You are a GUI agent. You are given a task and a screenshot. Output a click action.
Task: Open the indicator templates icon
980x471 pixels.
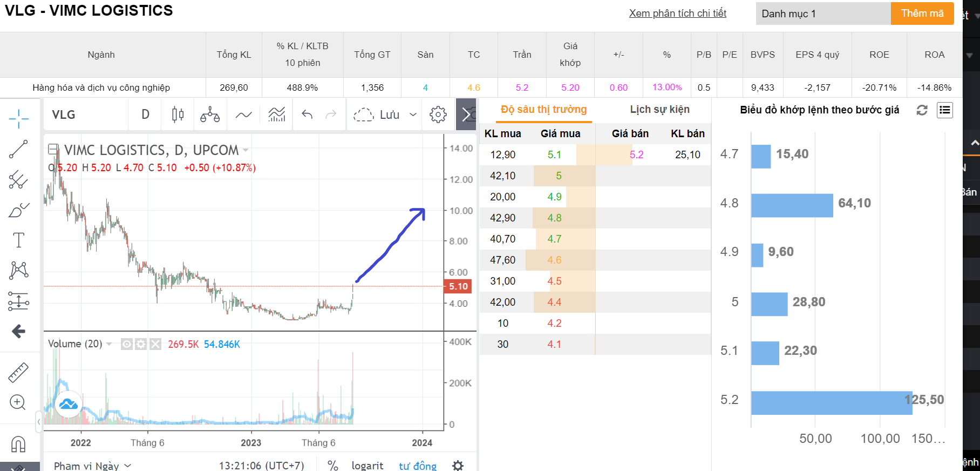pyautogui.click(x=277, y=115)
